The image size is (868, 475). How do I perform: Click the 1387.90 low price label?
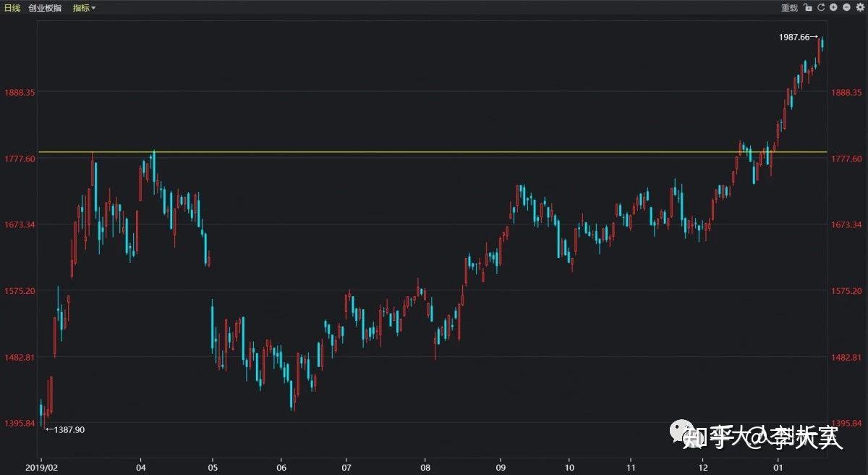pyautogui.click(x=69, y=430)
